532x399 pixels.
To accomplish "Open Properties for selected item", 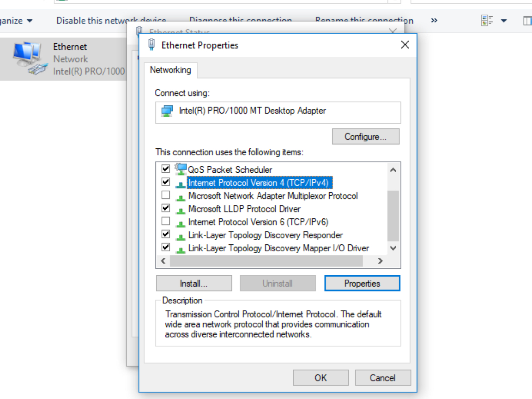I will [363, 283].
